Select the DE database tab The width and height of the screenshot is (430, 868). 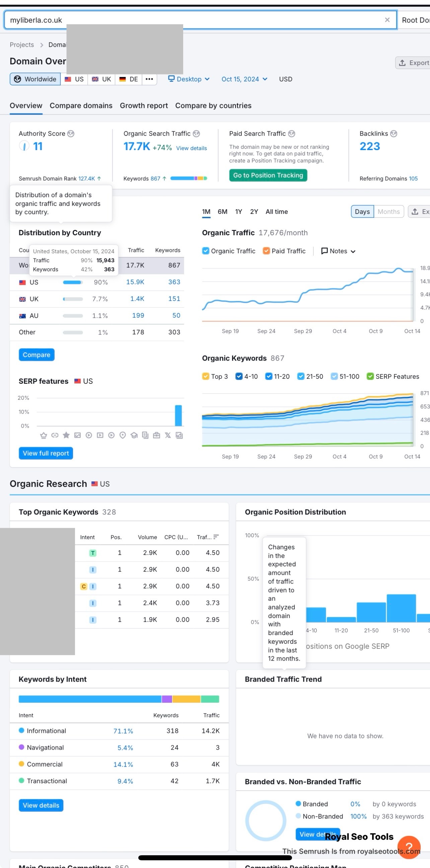click(129, 79)
